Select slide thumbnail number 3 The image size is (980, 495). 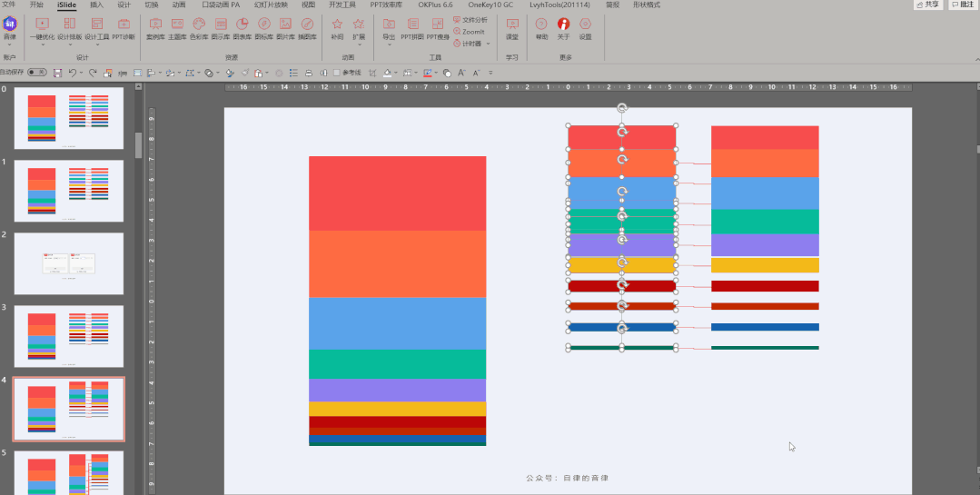tap(69, 336)
